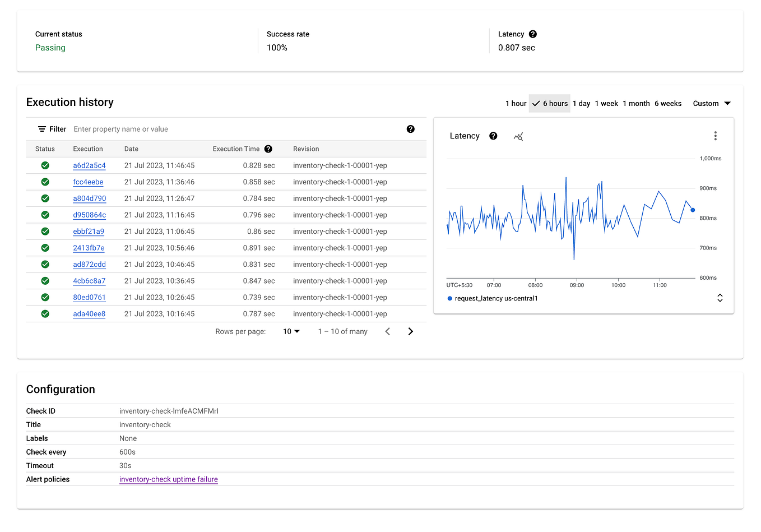The height and width of the screenshot is (532, 761).
Task: Expand the chart legend with the double-arrow control
Action: point(720,298)
